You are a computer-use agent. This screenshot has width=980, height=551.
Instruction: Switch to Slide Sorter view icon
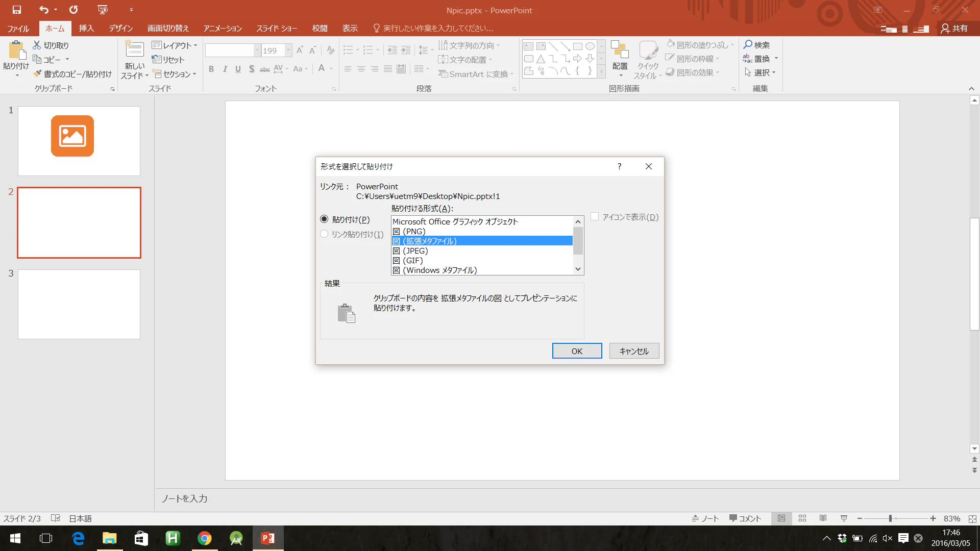click(802, 518)
